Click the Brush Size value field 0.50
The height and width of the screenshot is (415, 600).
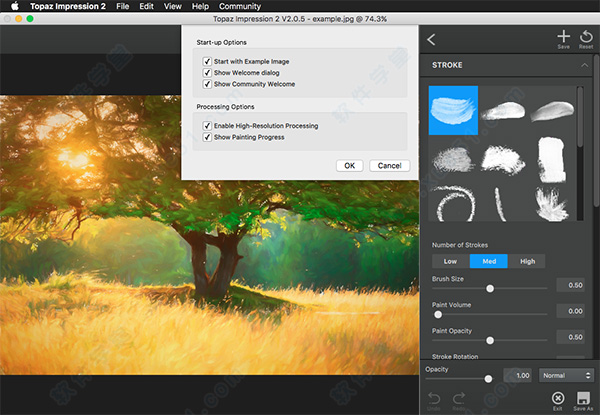[571, 285]
